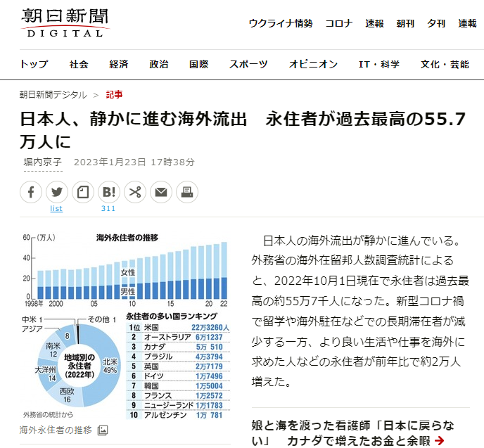Print the article using printer icon
Image resolution: width=484 pixels, height=448 pixels.
(187, 191)
